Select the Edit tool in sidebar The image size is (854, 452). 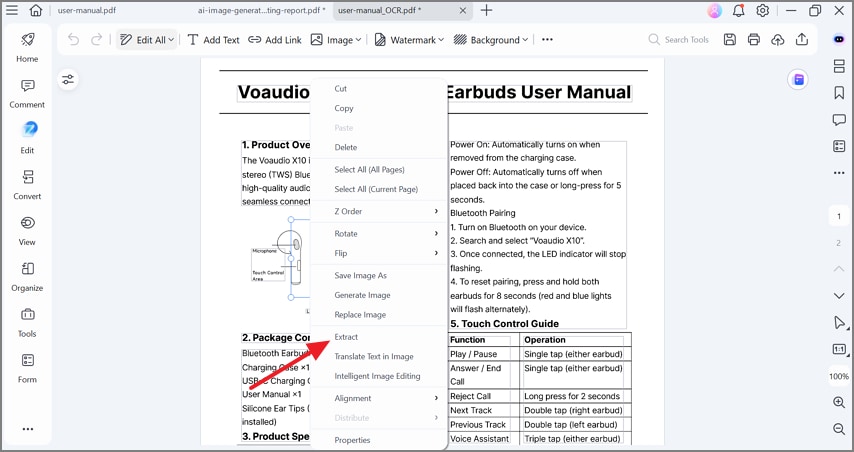tap(27, 138)
